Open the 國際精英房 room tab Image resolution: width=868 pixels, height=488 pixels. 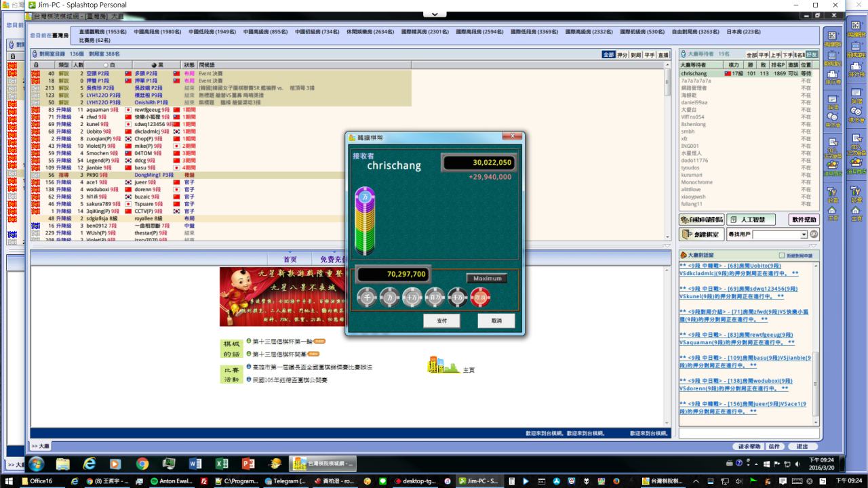(425, 32)
